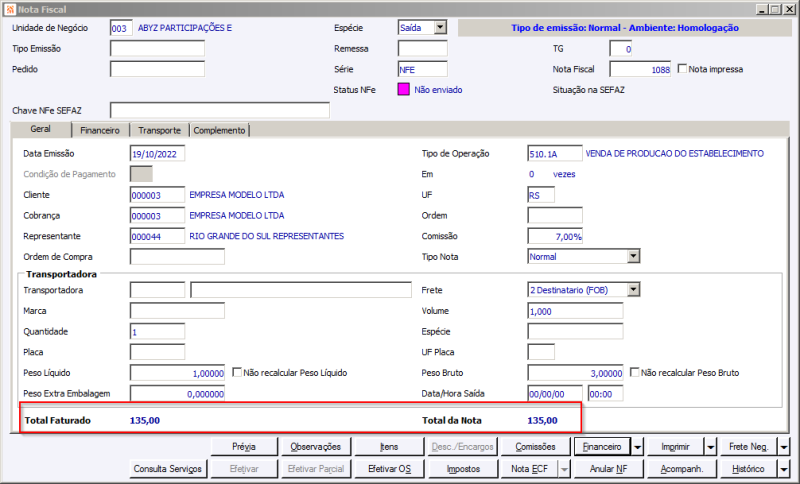Focus the Marca input field
This screenshot has width=800, height=484.
click(177, 311)
